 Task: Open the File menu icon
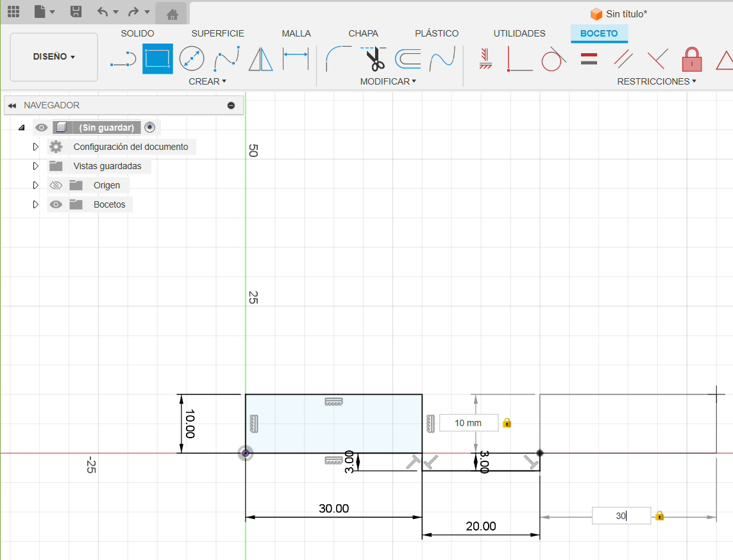(40, 12)
